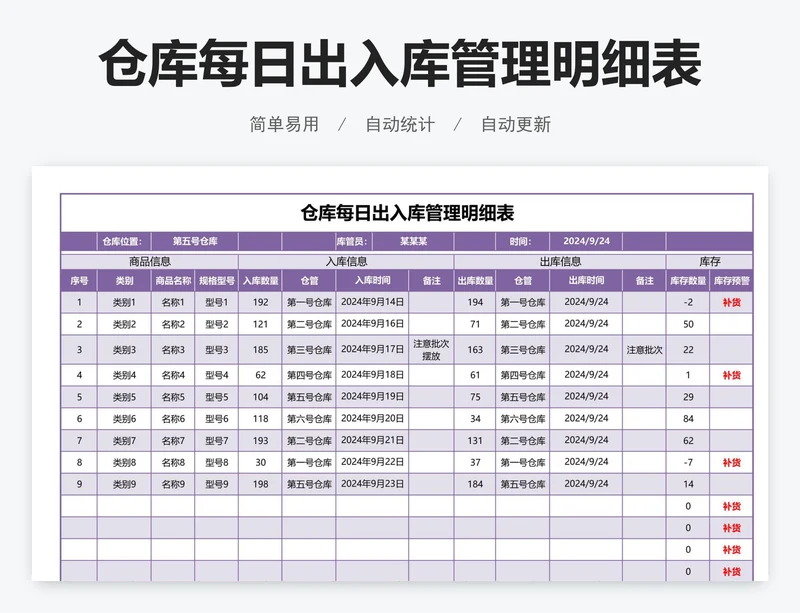Screen dimensions: 800x613
Task: Click 第六号仓库 in the inbound 仓管 column
Action: (309, 419)
